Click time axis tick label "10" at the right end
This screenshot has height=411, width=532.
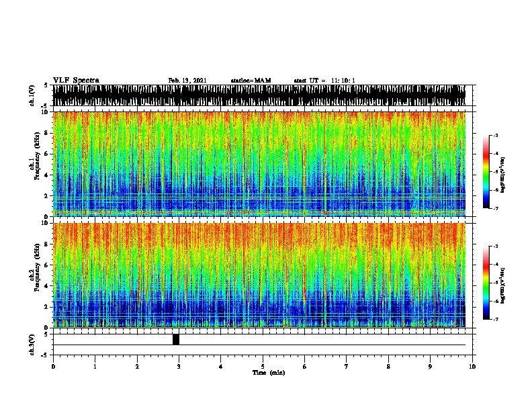click(x=472, y=367)
